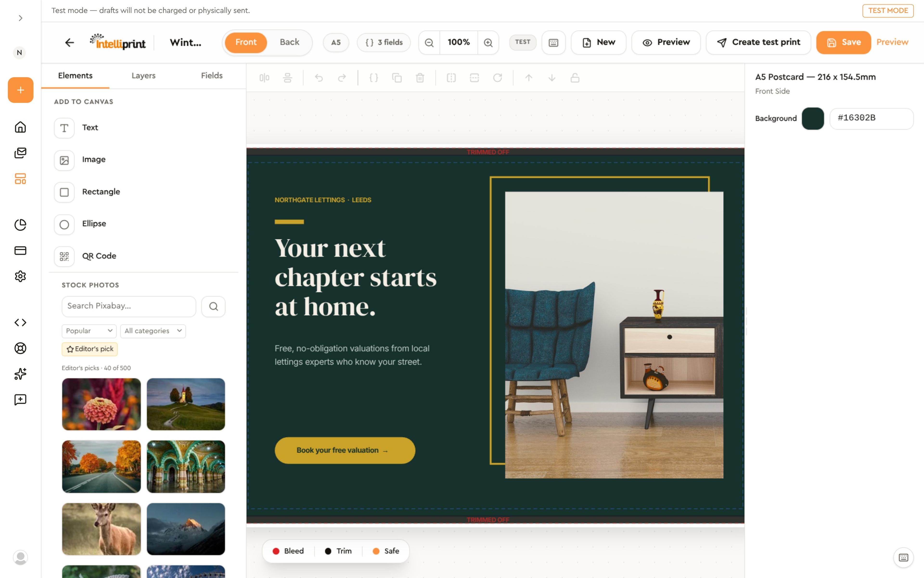Click Create test print button

tap(758, 42)
